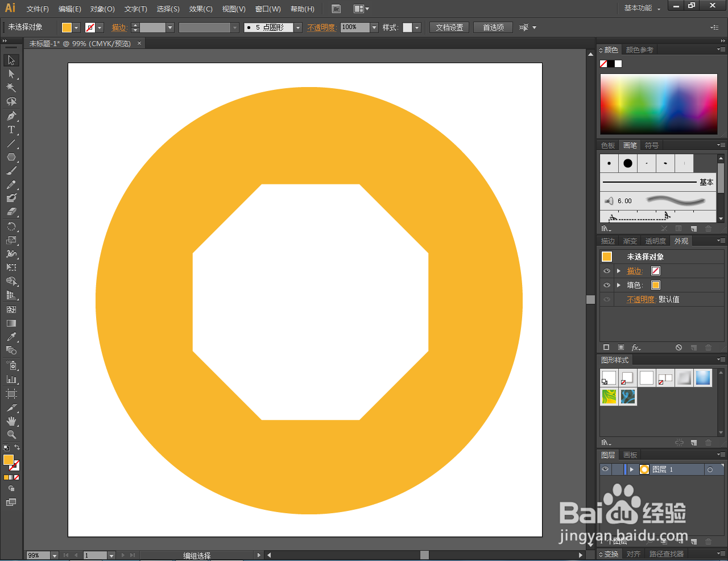Open the opacity 100% dropdown
The height and width of the screenshot is (561, 728).
pos(374,27)
